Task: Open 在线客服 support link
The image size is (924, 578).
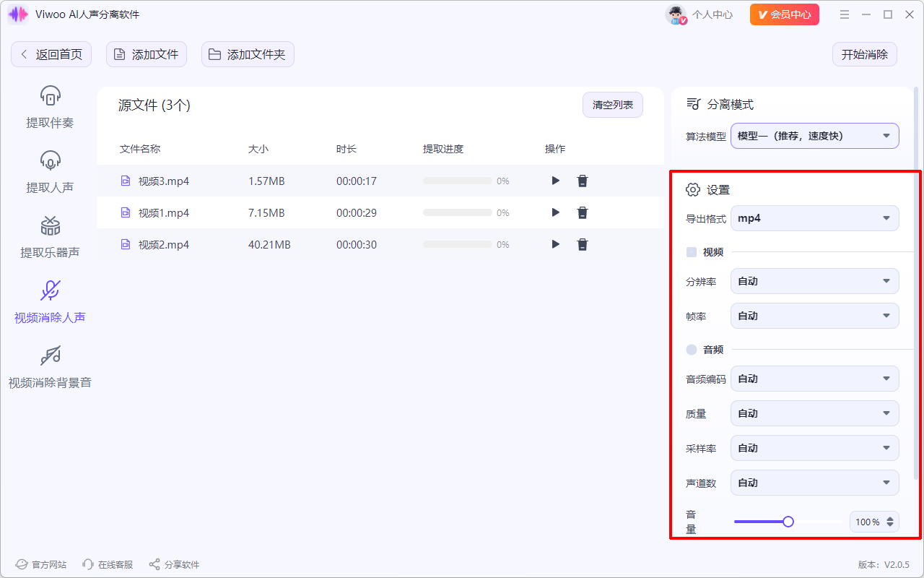Action: 108,564
